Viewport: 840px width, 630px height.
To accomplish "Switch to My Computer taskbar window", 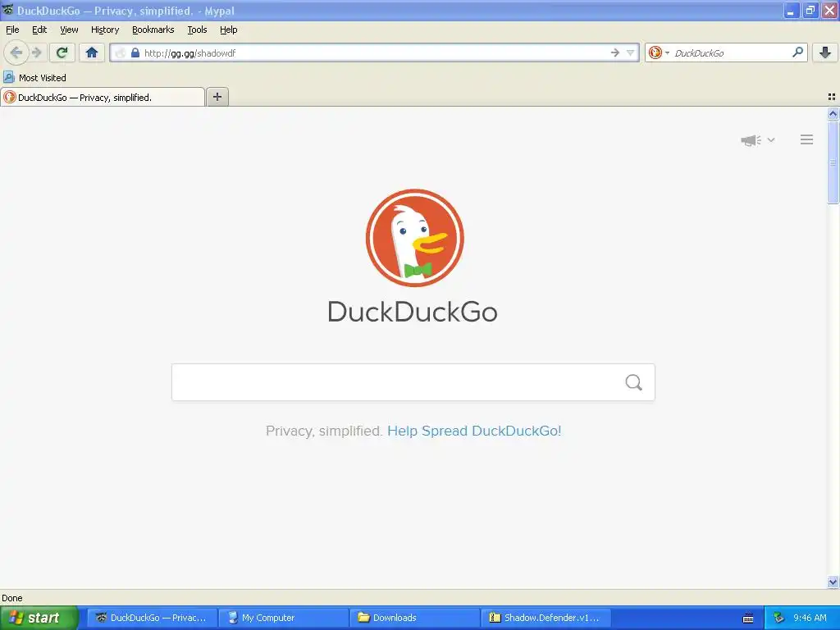I will pos(284,618).
